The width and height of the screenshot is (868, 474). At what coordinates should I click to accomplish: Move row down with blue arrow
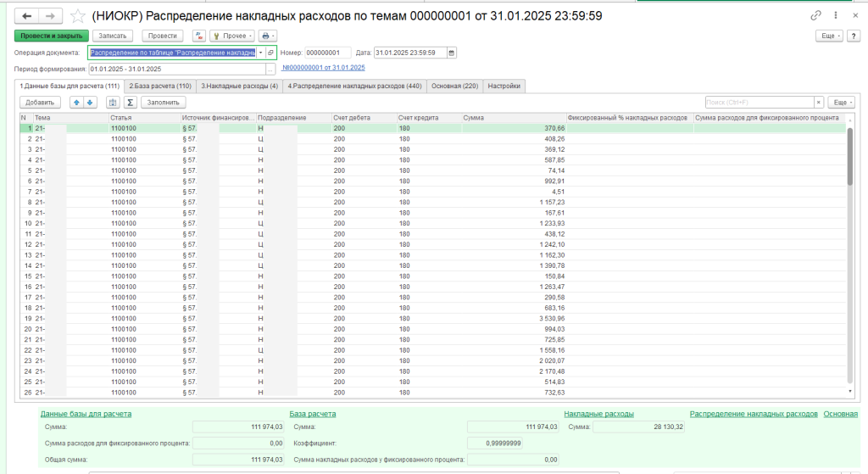(x=92, y=102)
